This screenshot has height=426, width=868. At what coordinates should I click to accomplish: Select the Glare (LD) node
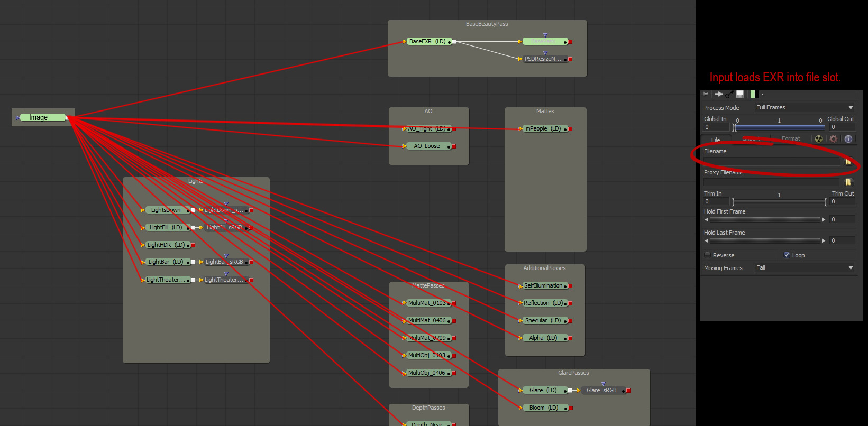pyautogui.click(x=545, y=390)
